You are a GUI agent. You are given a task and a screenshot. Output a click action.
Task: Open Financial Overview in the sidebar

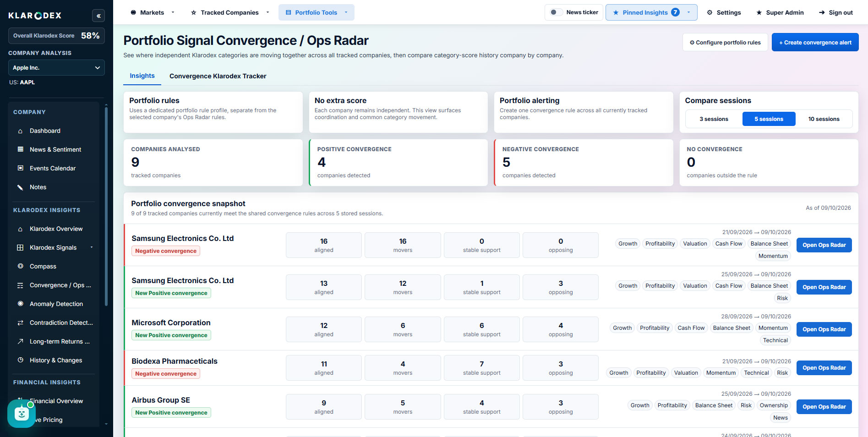coord(56,401)
